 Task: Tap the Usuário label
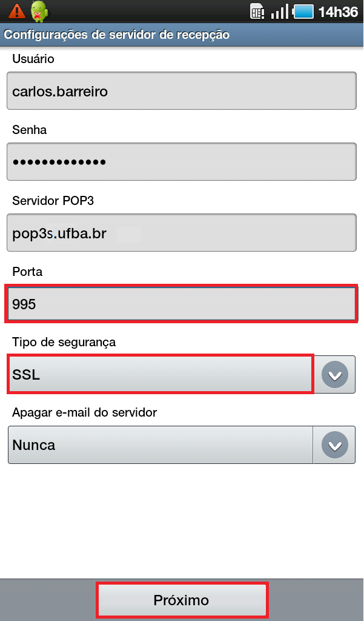[33, 59]
